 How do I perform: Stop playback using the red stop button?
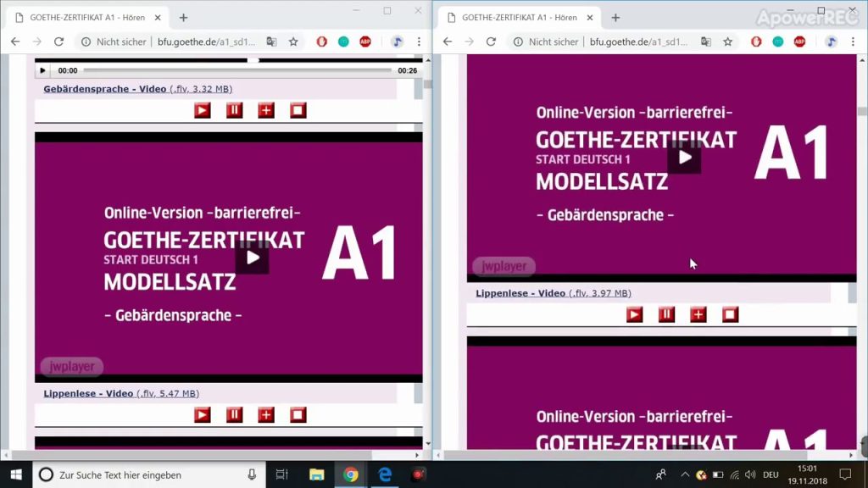click(298, 414)
